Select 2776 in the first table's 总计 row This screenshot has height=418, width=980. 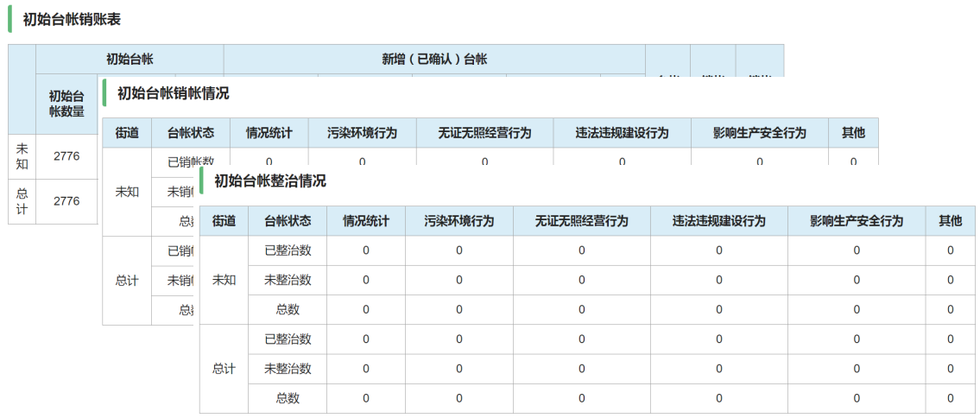tap(66, 201)
